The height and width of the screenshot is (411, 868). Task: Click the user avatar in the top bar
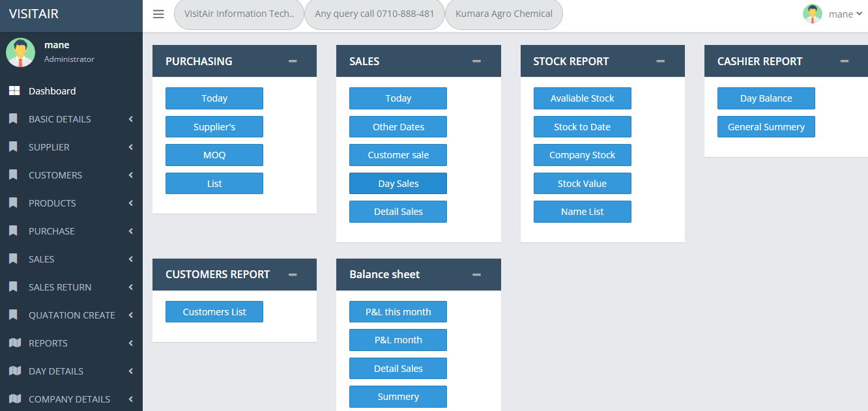coord(812,14)
